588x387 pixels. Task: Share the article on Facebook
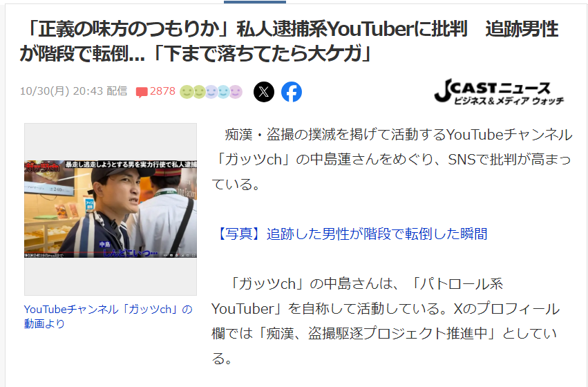click(292, 92)
